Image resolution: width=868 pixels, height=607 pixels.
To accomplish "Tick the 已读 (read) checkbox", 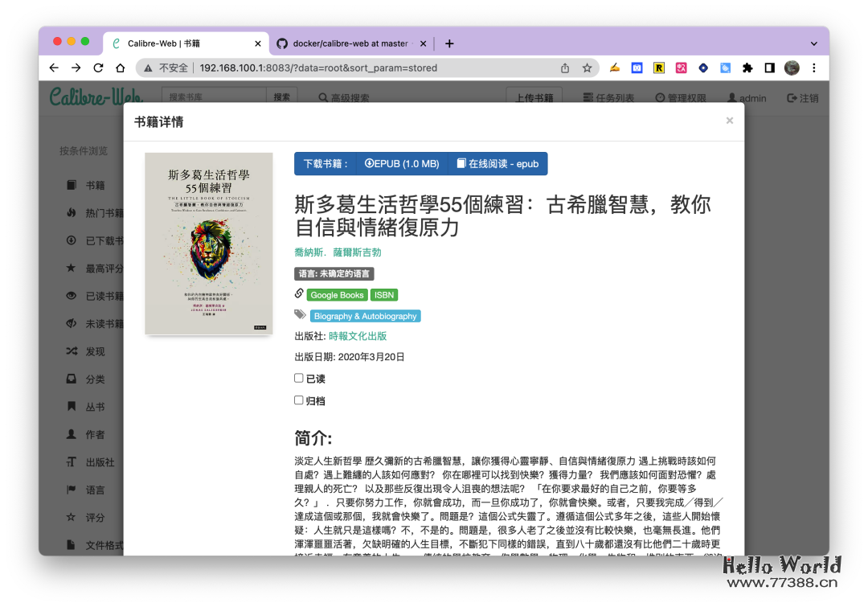I will (299, 378).
